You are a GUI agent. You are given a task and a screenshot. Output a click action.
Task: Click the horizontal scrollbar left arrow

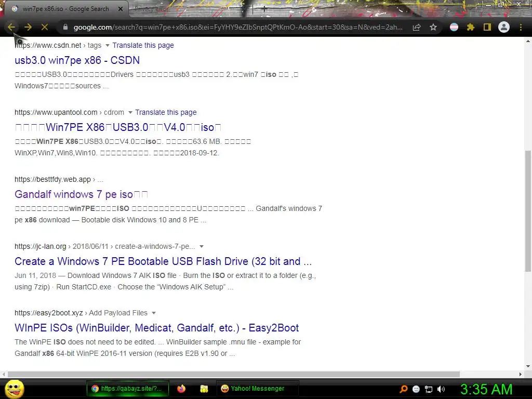pos(4,374)
